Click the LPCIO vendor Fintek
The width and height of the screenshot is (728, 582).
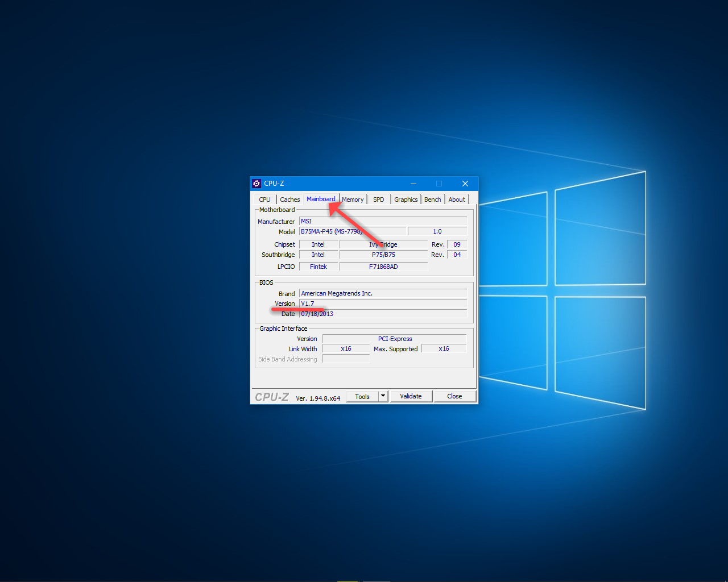click(x=318, y=267)
